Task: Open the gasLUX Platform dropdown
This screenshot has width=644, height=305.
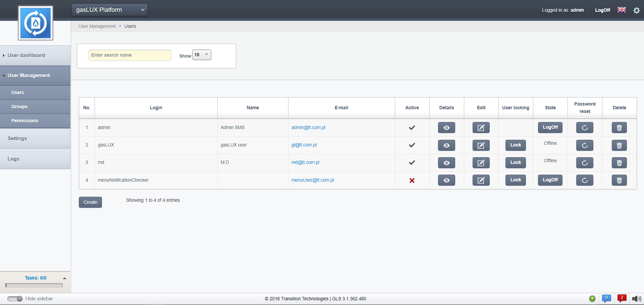Action: (x=110, y=10)
